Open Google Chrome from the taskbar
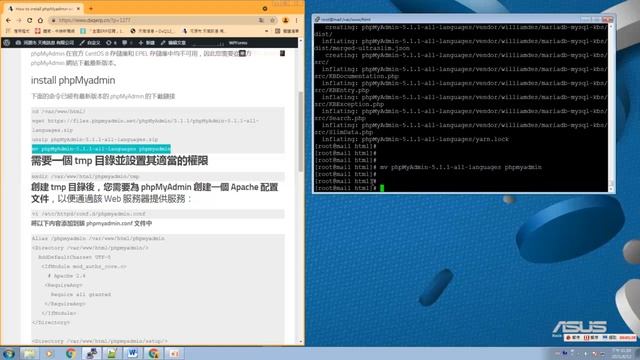The image size is (640, 360). [71, 353]
